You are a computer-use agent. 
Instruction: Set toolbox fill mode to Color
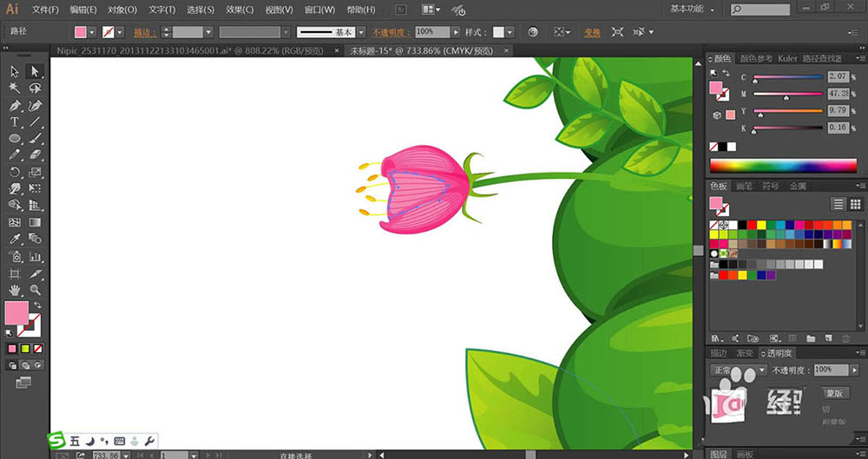(x=12, y=349)
